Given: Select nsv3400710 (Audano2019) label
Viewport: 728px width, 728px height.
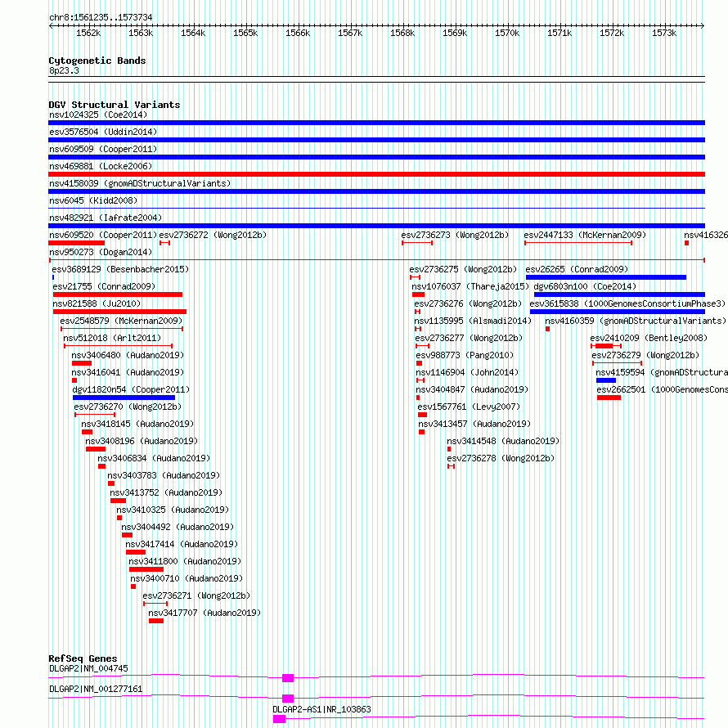Looking at the screenshot, I should click(186, 578).
